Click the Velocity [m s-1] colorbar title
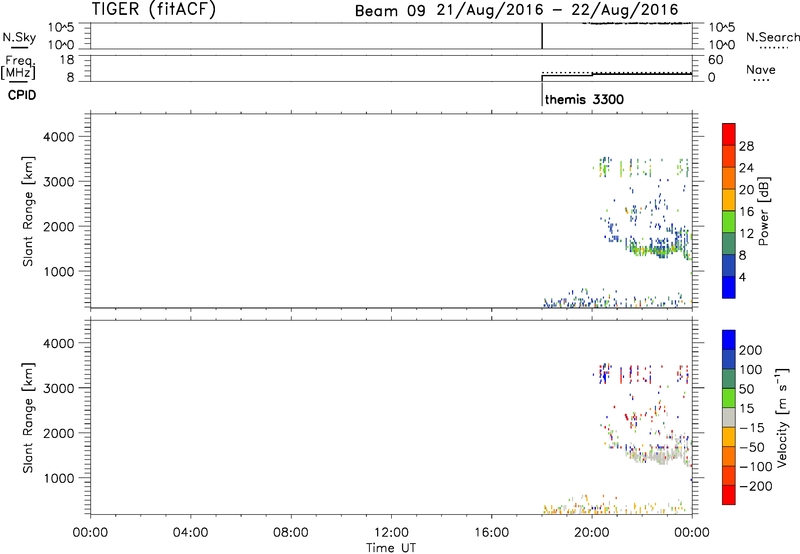This screenshot has height=554, width=800. [782, 417]
